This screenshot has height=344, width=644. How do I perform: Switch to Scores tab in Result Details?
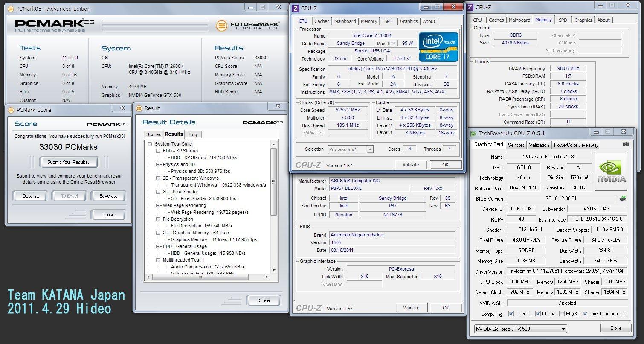pos(154,134)
